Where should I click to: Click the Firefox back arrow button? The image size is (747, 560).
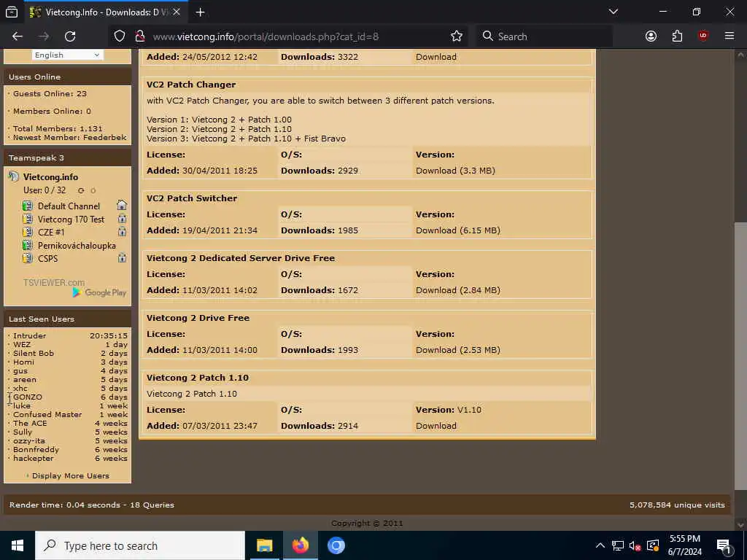point(18,36)
